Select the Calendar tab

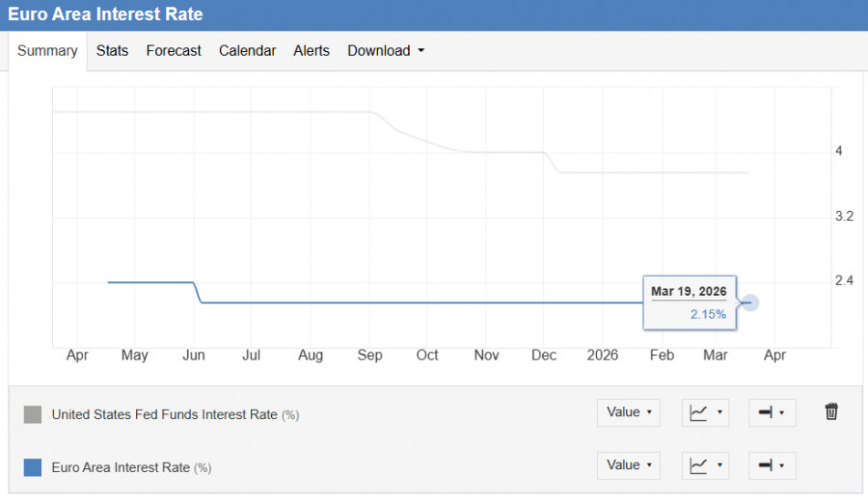click(247, 51)
